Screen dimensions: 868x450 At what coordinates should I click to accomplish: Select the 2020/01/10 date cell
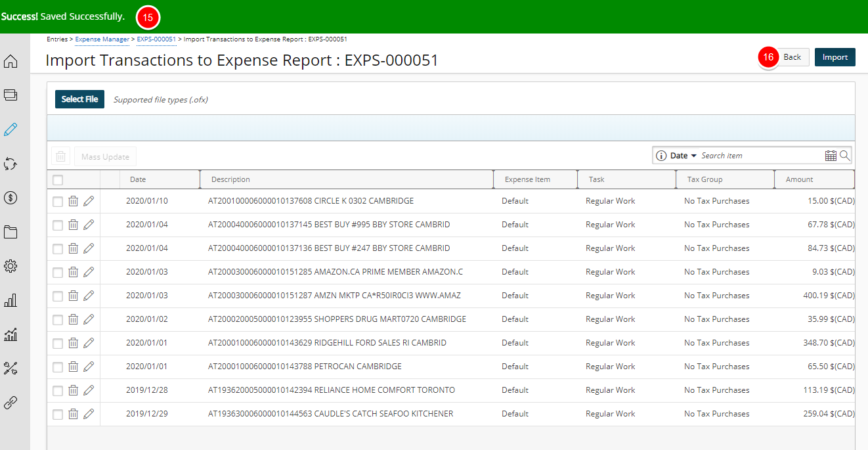(147, 201)
